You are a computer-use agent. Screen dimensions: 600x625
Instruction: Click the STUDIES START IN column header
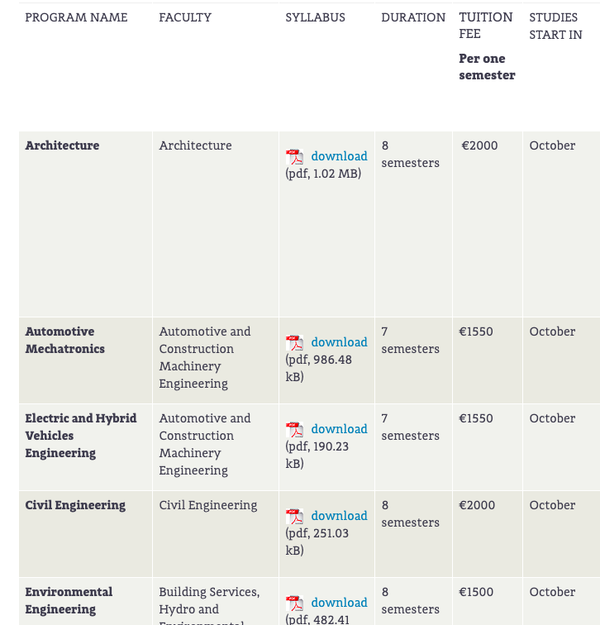[x=555, y=26]
